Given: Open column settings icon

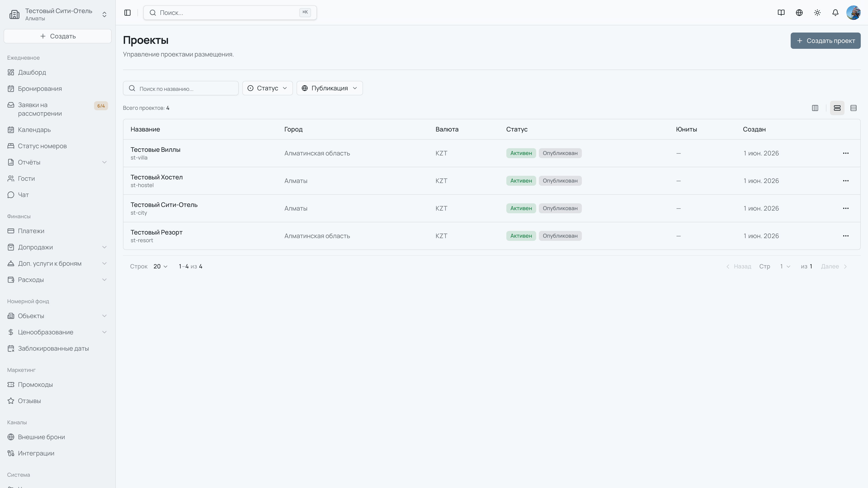Looking at the screenshot, I should coord(815,108).
